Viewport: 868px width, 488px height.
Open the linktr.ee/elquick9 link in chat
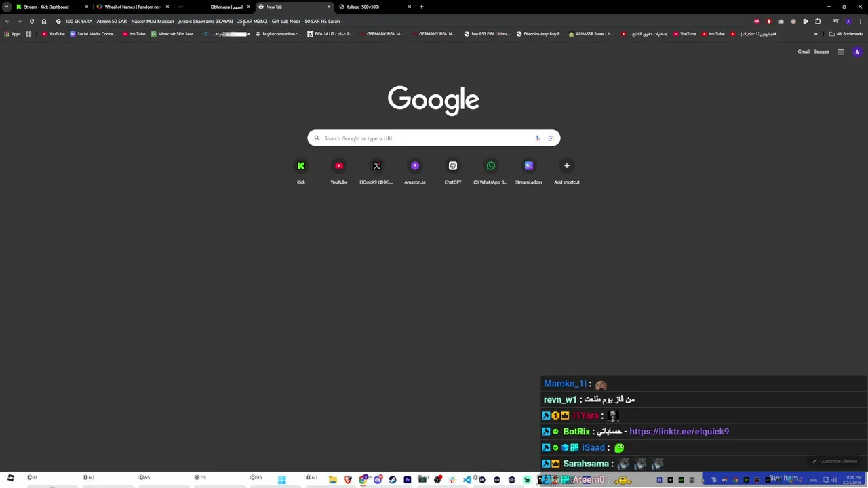[679, 431]
